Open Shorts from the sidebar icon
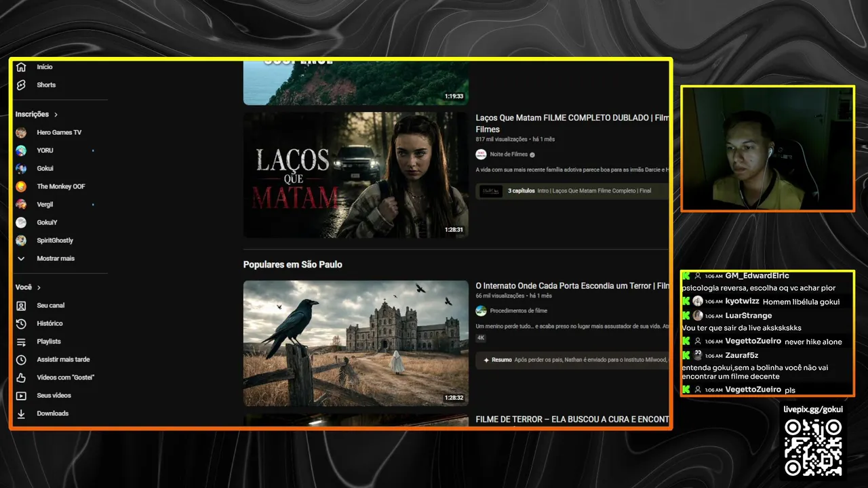868x488 pixels. click(21, 85)
